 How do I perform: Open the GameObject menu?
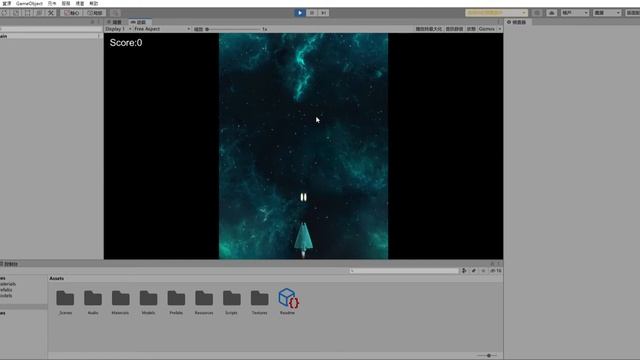tap(29, 3)
